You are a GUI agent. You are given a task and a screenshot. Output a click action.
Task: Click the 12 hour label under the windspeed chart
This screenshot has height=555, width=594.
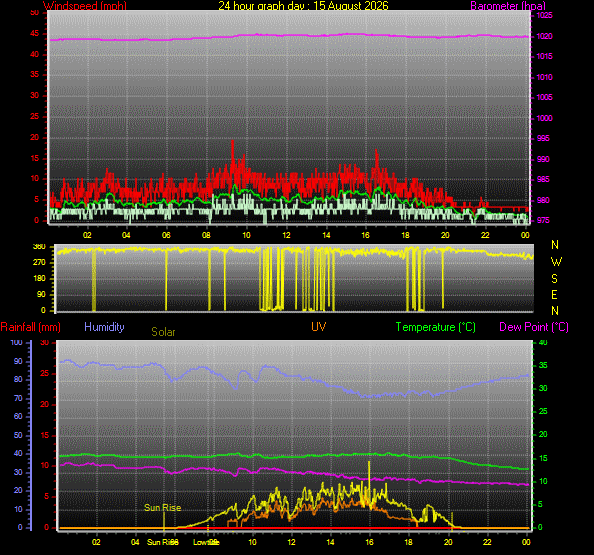click(286, 235)
